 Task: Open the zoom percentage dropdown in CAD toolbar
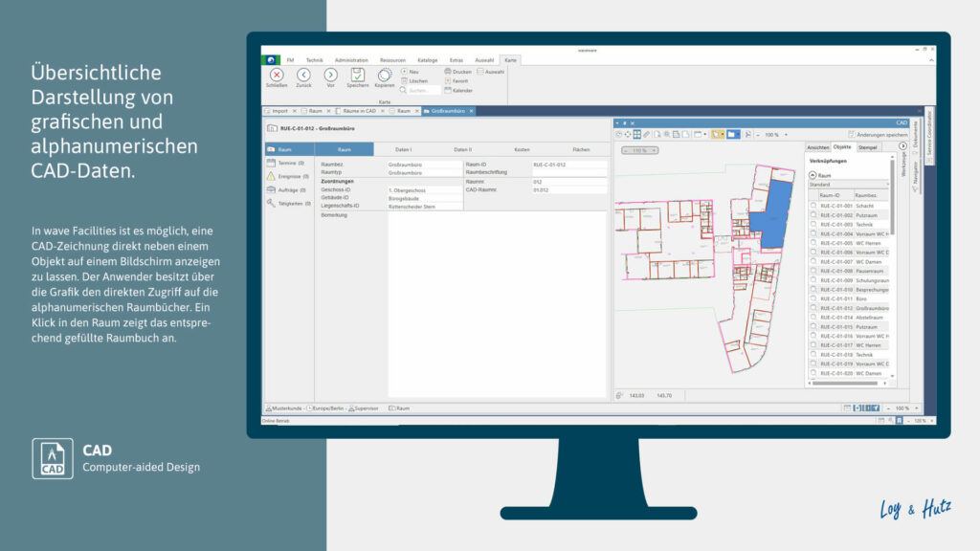[x=785, y=133]
